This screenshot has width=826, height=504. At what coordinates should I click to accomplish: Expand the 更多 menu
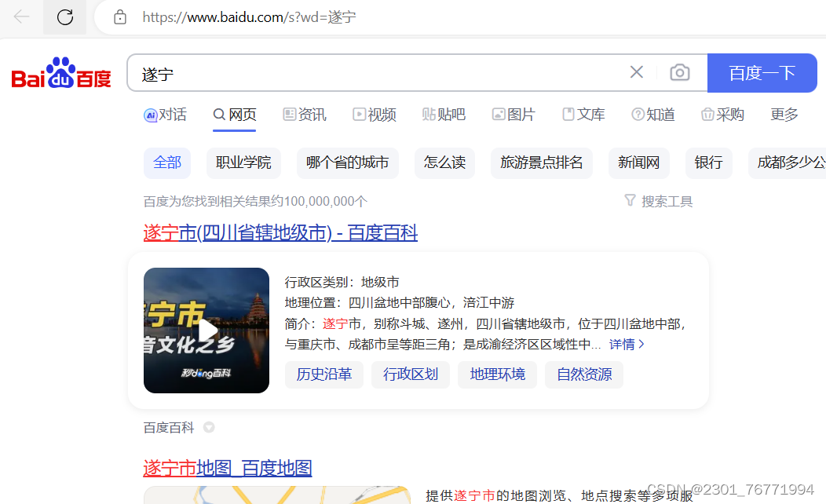[784, 115]
